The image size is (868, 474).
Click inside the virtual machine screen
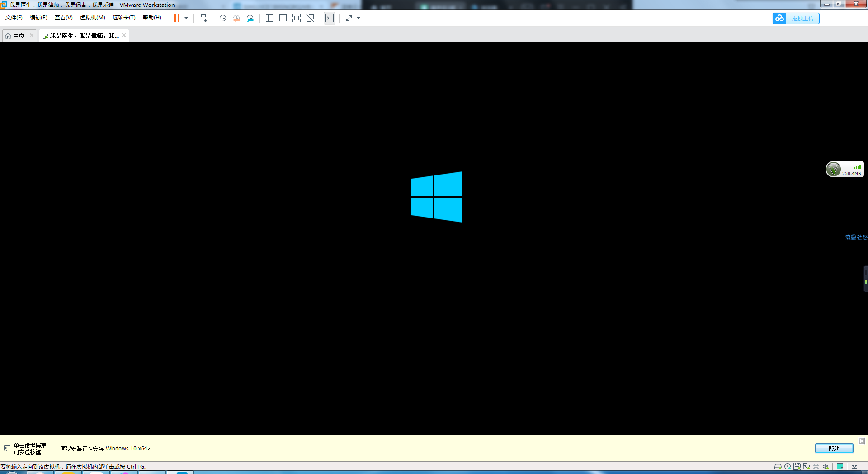[434, 238]
